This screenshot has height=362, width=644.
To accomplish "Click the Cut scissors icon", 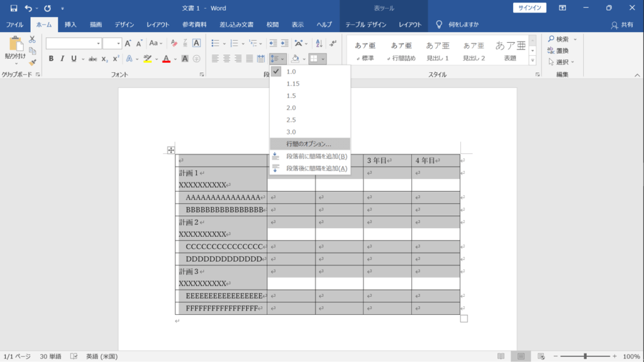I will pyautogui.click(x=32, y=40).
